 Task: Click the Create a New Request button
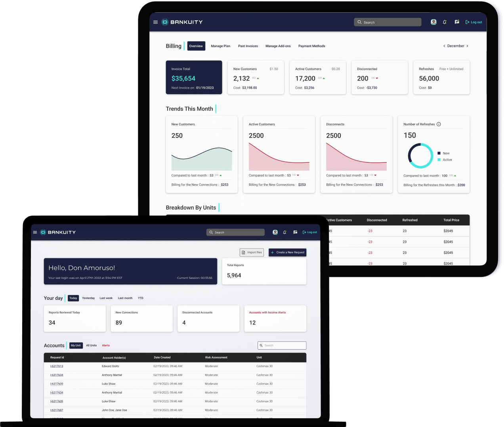point(288,252)
